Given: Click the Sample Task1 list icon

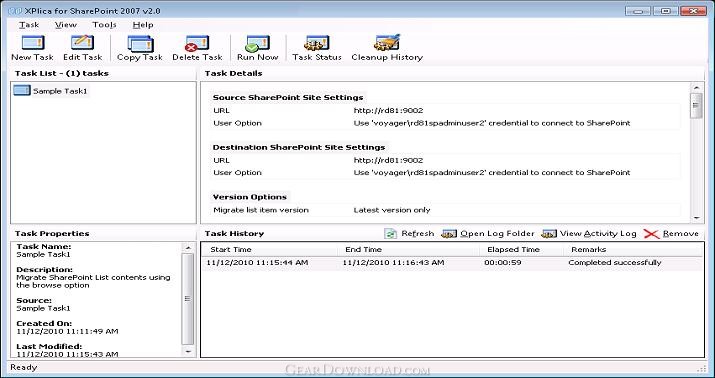Looking at the screenshot, I should [22, 90].
